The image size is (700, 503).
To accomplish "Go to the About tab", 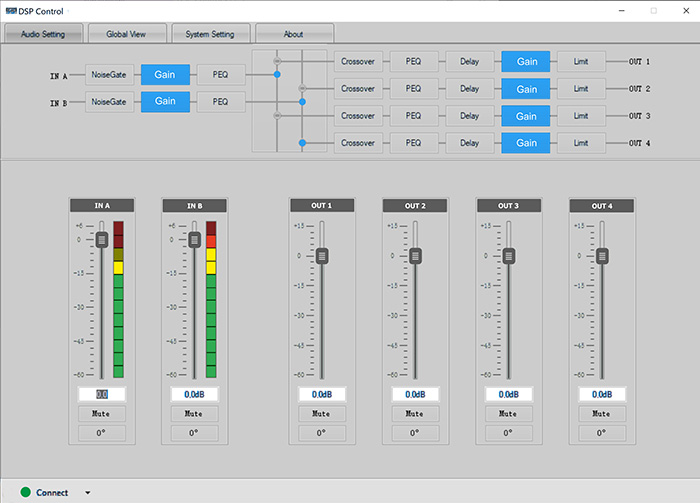I will point(294,34).
